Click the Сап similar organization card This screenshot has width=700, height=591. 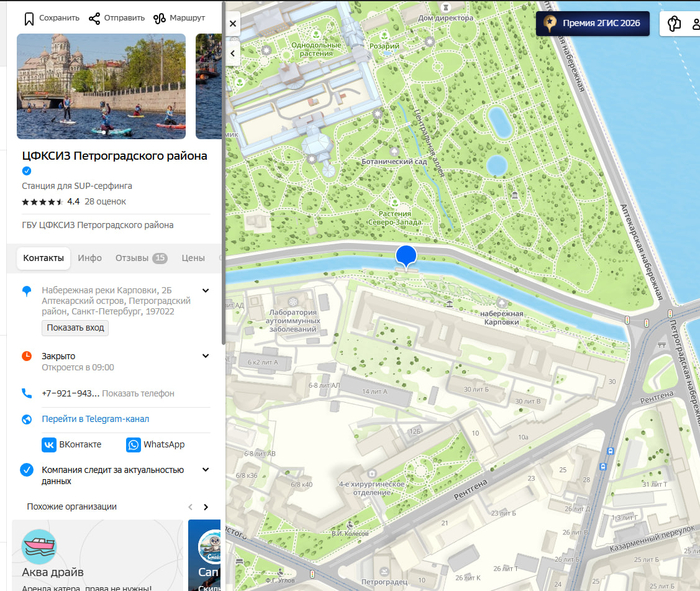(x=205, y=555)
